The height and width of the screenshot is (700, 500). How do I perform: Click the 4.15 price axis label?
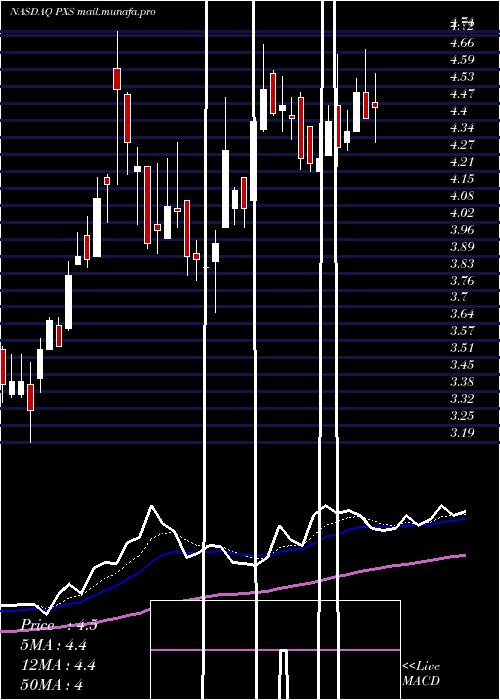(x=462, y=179)
